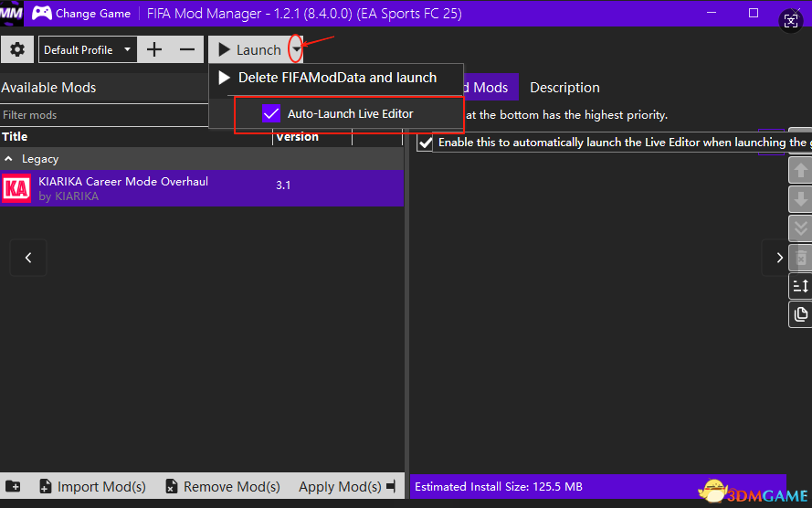Select Delete FIFAModData and launch

336,78
